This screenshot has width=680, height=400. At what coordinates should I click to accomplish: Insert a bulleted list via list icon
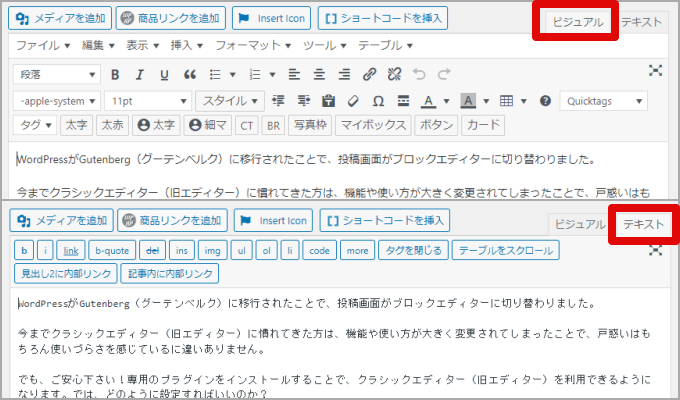click(215, 75)
